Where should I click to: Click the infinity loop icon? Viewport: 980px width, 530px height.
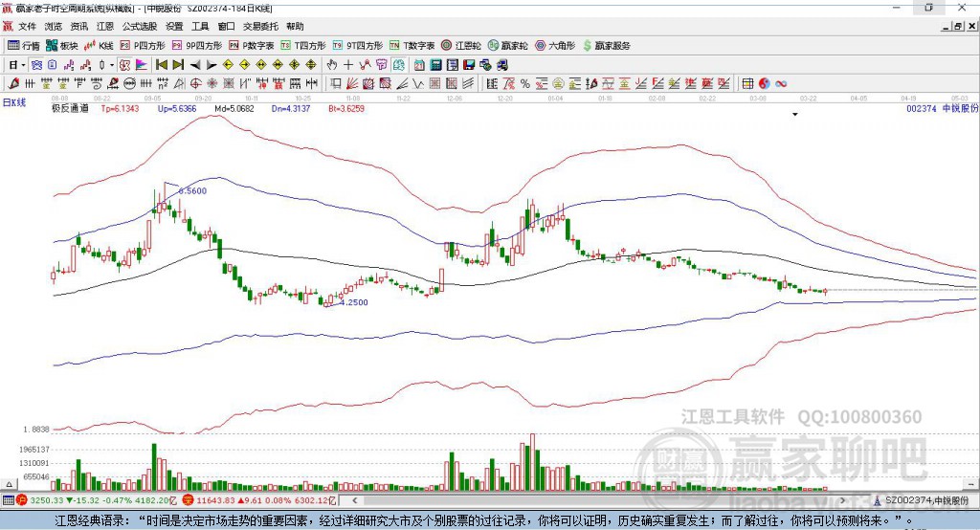point(781,83)
